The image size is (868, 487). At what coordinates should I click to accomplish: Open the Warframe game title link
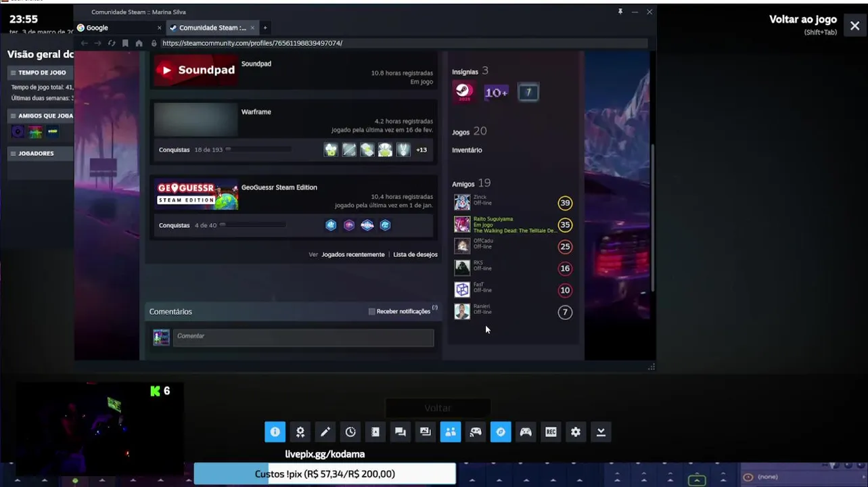click(x=256, y=112)
